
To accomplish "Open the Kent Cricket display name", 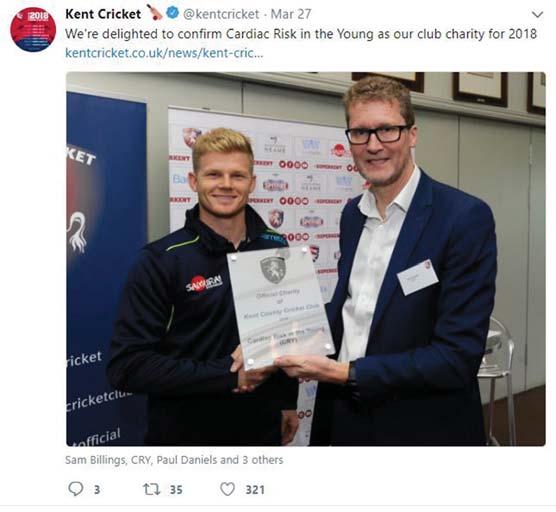I will point(103,14).
